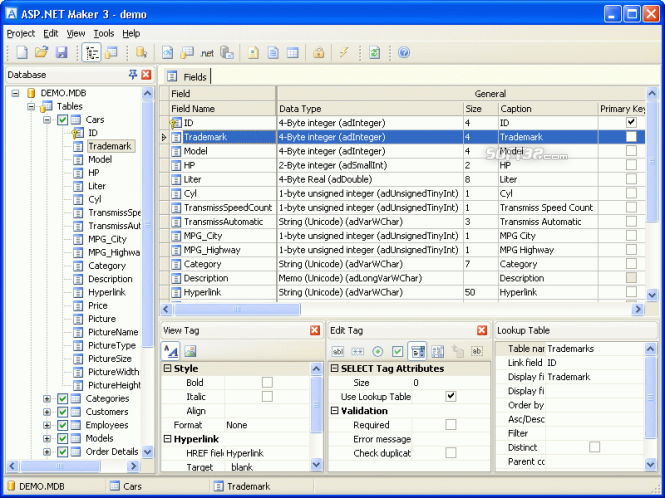
Task: Click the Caption column header
Action: tap(548, 109)
